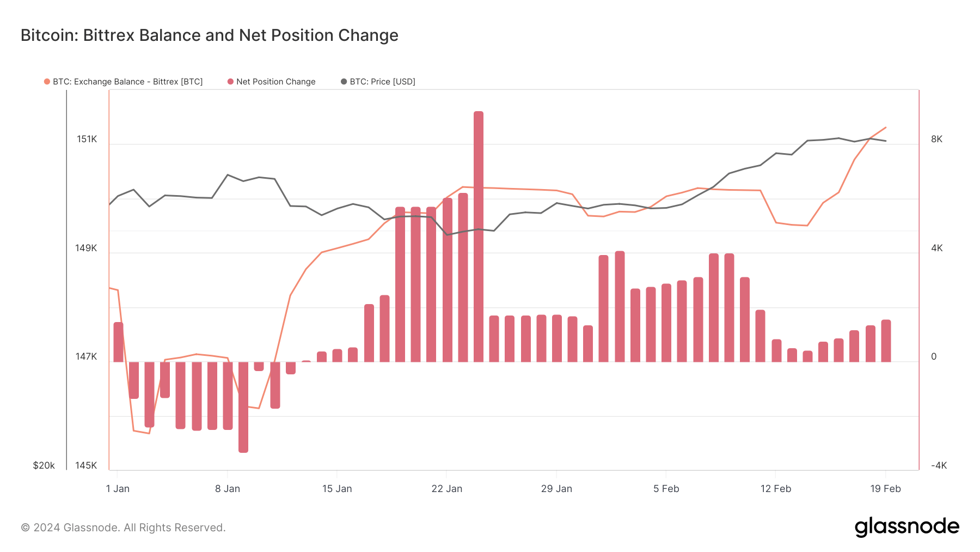Toggle the Net Position Change series label
This screenshot has width=980, height=552.
click(x=275, y=82)
